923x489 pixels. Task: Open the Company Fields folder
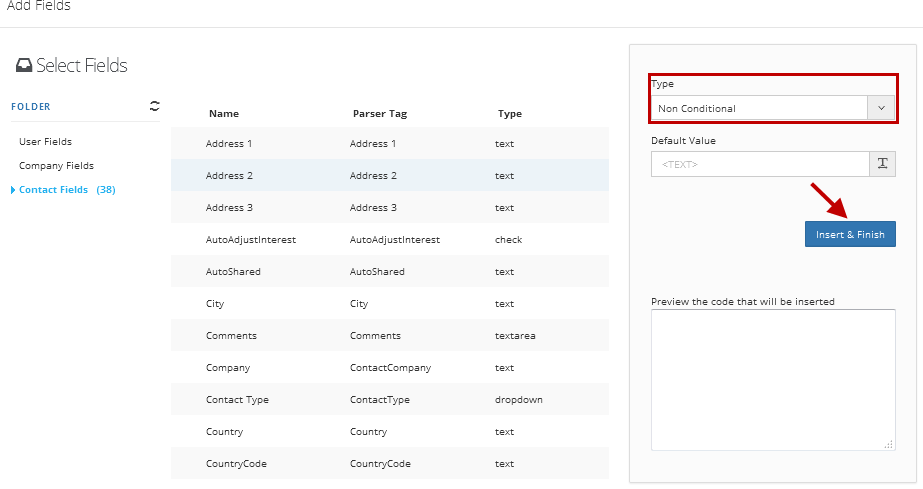[57, 166]
